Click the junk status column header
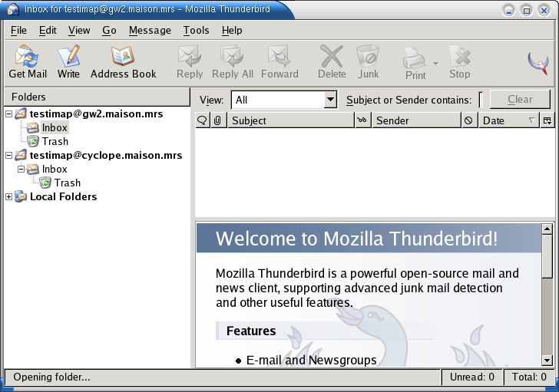This screenshot has height=392, width=559. click(468, 120)
